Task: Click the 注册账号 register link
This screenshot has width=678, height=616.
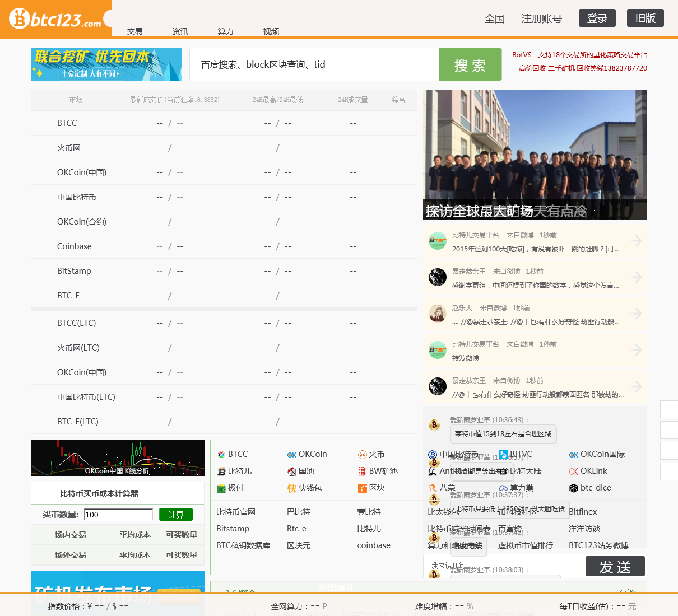Action: pos(541,18)
